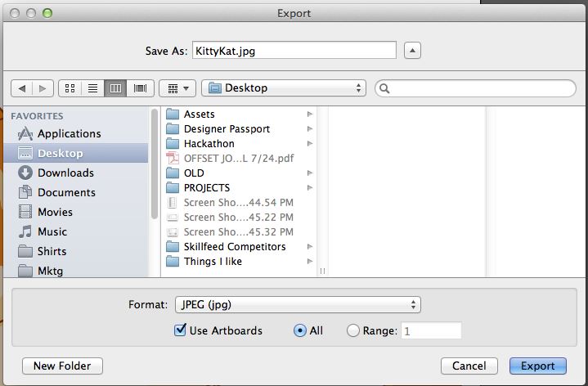Screen dimensions: 588x386
Task: Select the Hackathon folder
Action: (239, 143)
